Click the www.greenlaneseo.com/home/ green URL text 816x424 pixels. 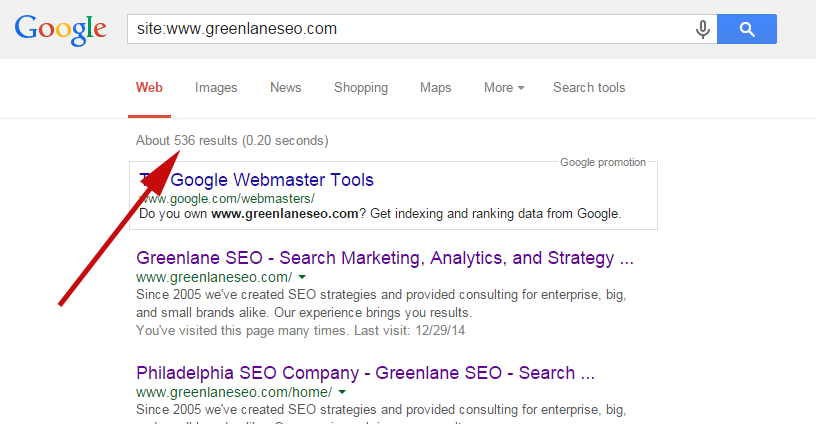(234, 392)
